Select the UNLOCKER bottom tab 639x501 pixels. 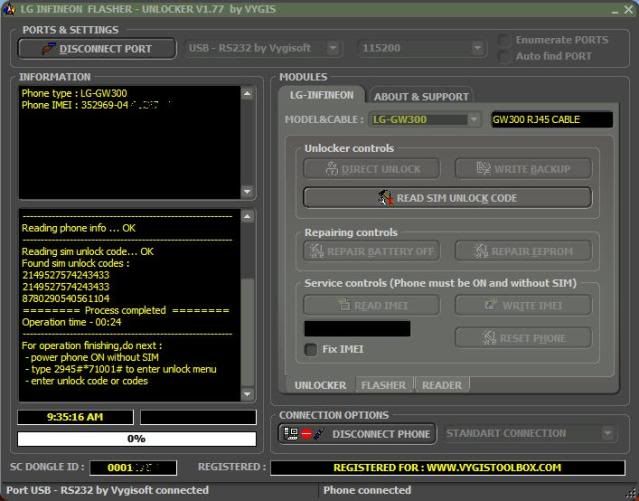click(x=320, y=385)
